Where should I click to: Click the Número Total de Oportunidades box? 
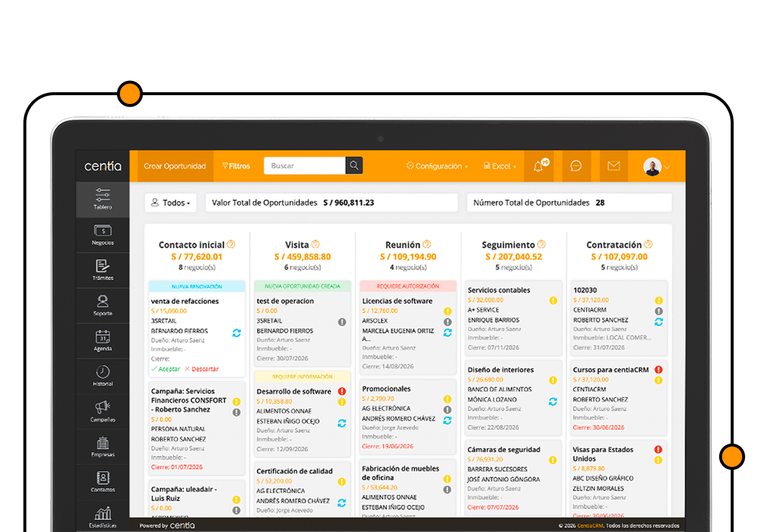(570, 203)
